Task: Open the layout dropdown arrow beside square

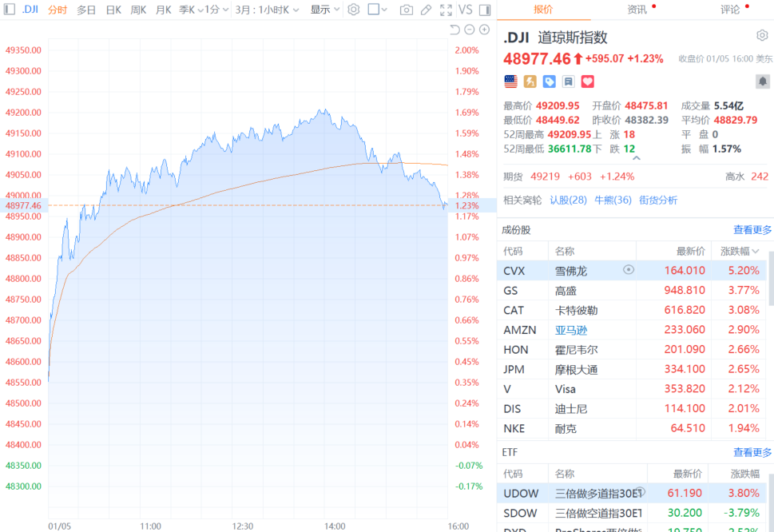Action: tap(384, 10)
